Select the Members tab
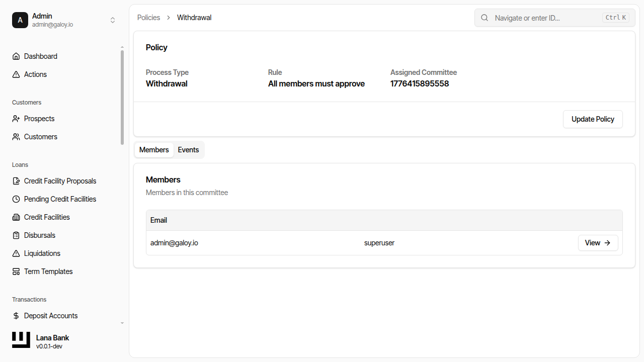 pos(154,150)
